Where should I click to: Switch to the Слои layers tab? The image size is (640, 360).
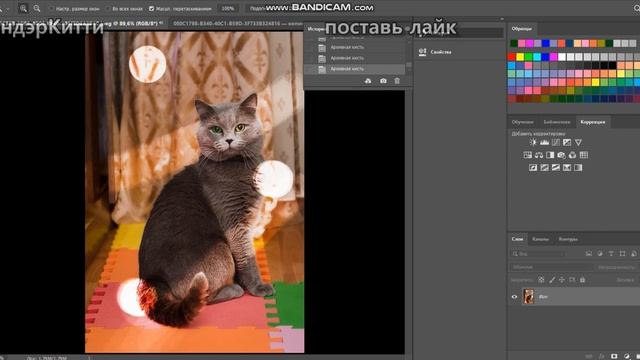tap(517, 239)
